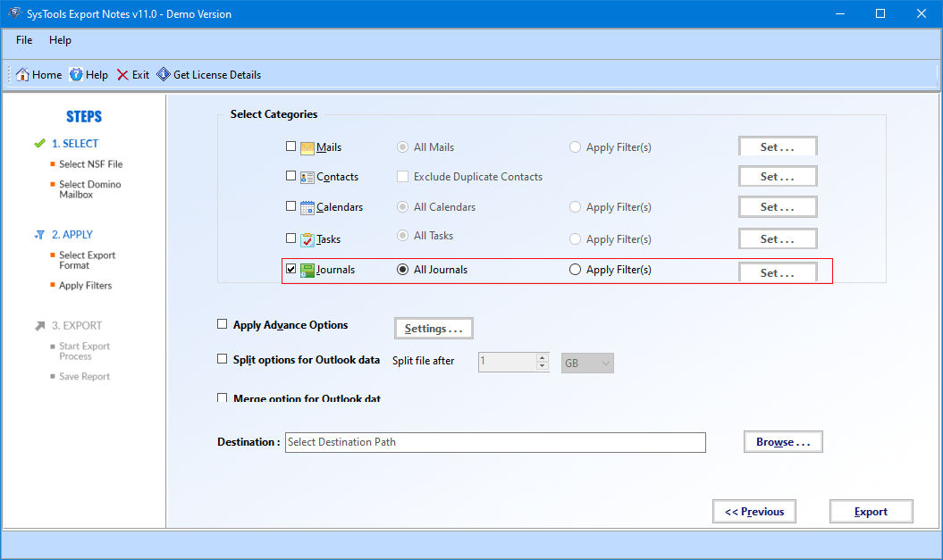The width and height of the screenshot is (943, 560).
Task: Maximize the SysTools Export Notes window
Action: coord(880,13)
